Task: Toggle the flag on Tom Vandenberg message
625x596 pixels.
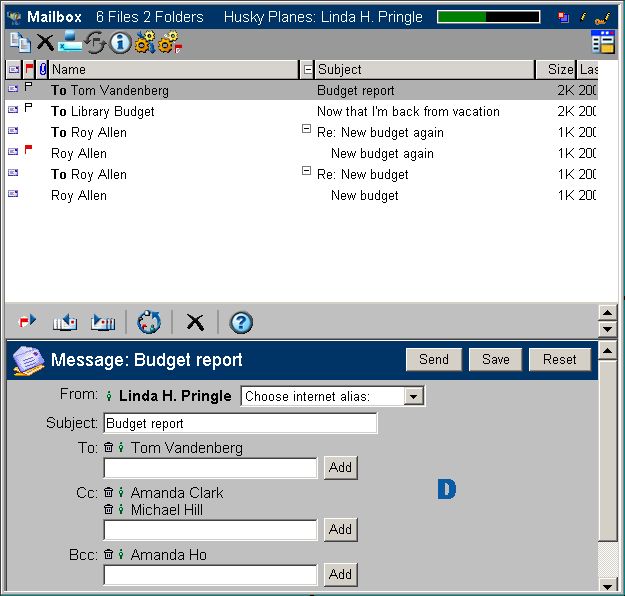Action: 29,89
